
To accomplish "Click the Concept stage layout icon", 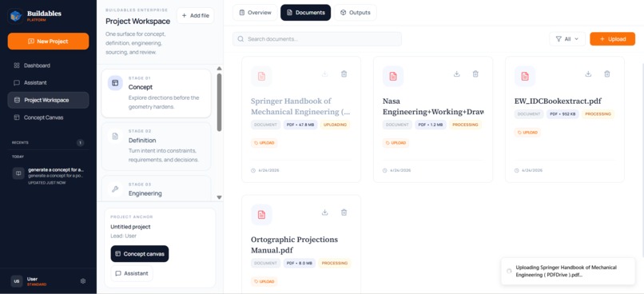I will point(115,83).
